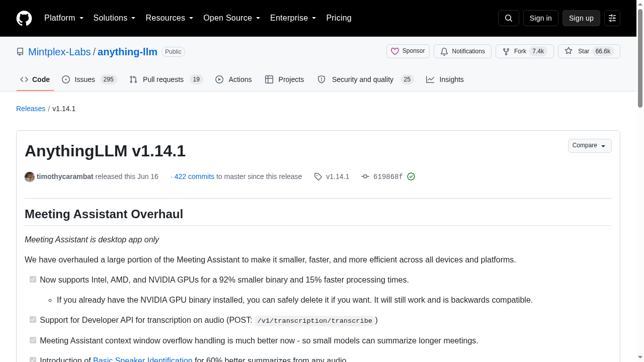Image resolution: width=644 pixels, height=362 pixels.
Task: Click the Issues circle icon
Action: (66, 79)
